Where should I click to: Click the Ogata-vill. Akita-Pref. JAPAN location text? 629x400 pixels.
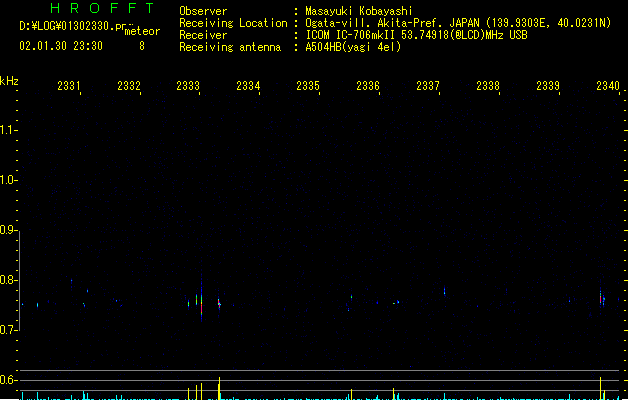point(458,23)
